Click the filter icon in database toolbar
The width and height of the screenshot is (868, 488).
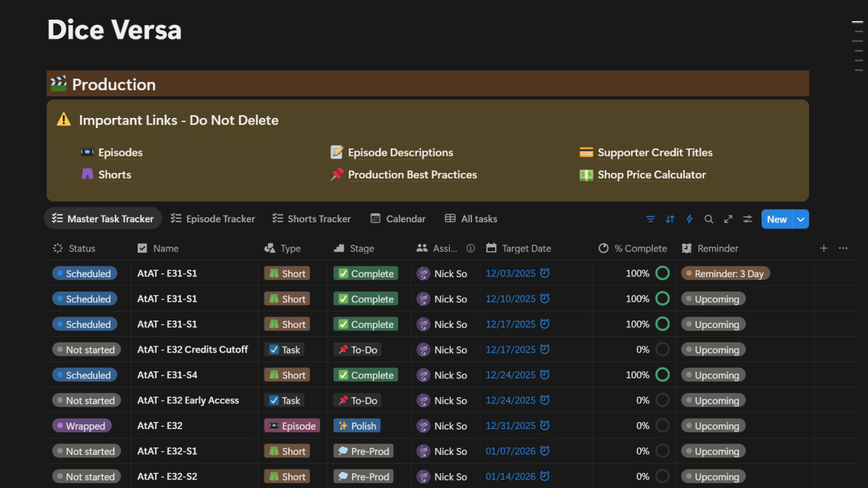650,219
